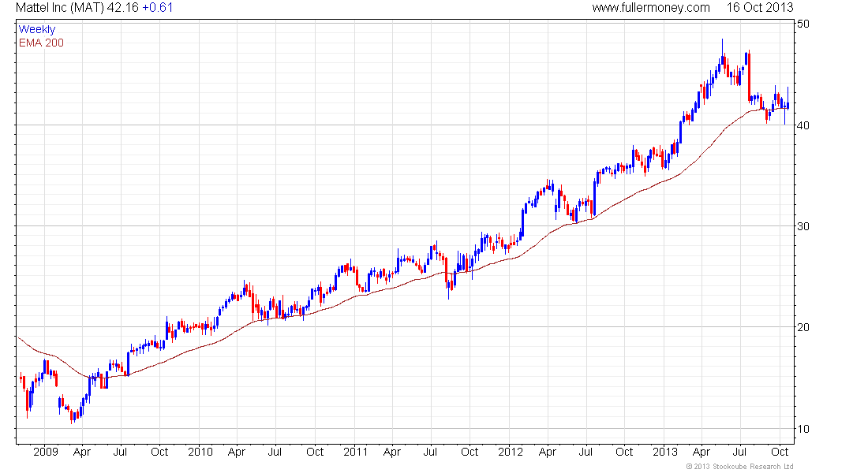Click the 'Oct' label after 2013 Jul
Viewport: 868px width, 473px height.
[x=780, y=452]
